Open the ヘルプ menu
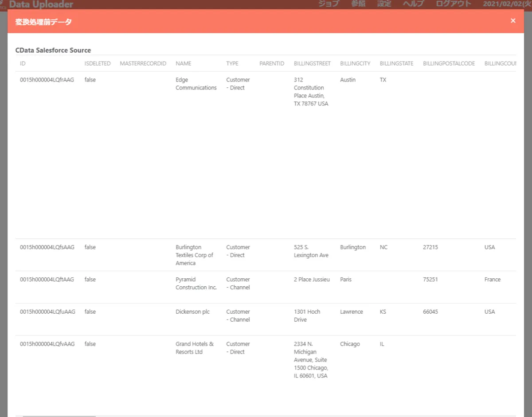The width and height of the screenshot is (532, 417). [413, 4]
